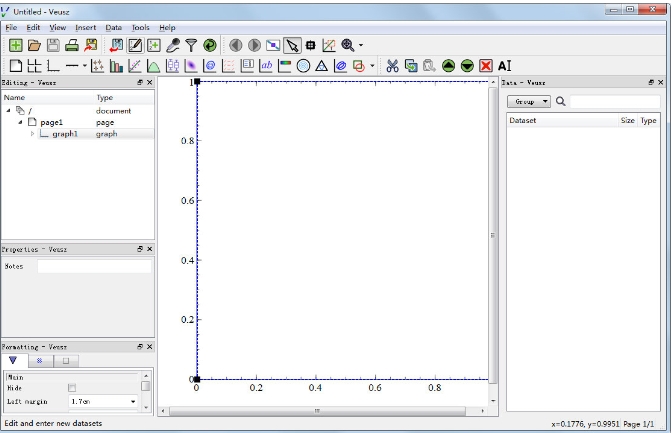Click the Filter data funnel icon
Screen dimensions: 672x433
coord(191,45)
